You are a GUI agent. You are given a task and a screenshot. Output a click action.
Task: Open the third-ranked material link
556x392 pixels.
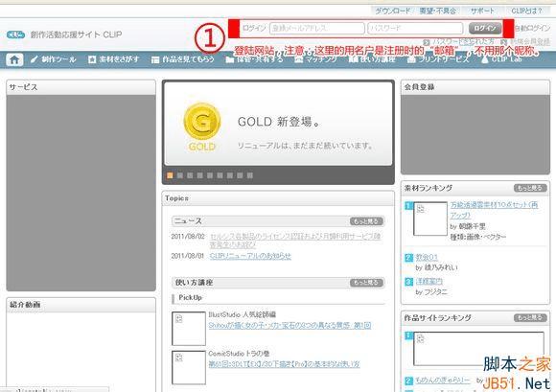click(429, 282)
